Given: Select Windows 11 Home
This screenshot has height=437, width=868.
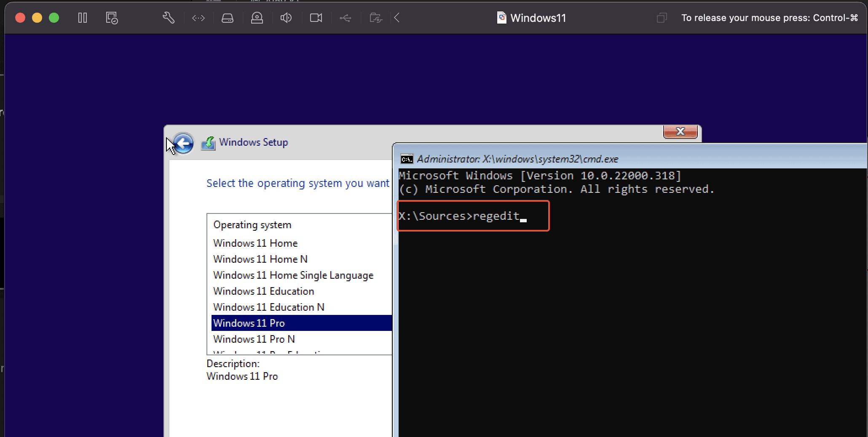Looking at the screenshot, I should pyautogui.click(x=301, y=243).
